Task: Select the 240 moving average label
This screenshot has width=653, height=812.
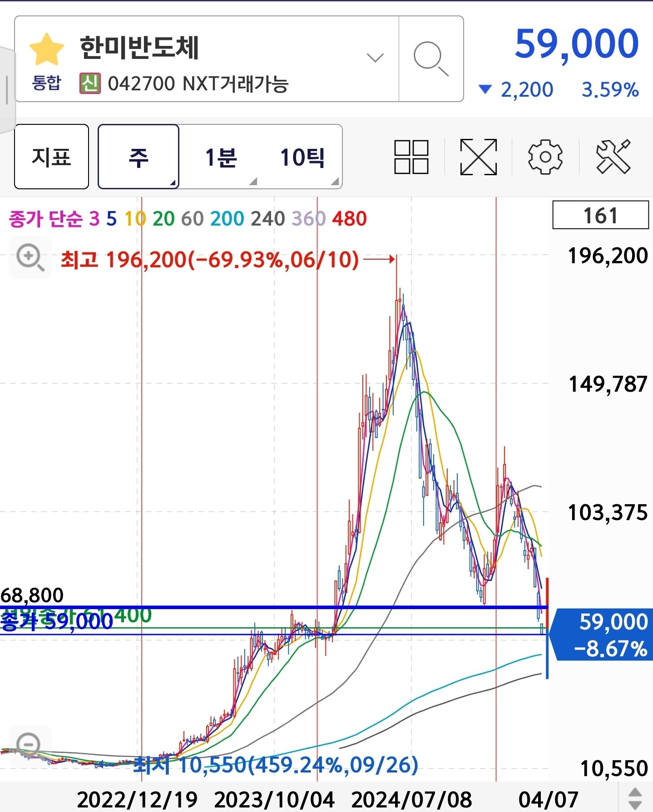Action: coord(268,219)
